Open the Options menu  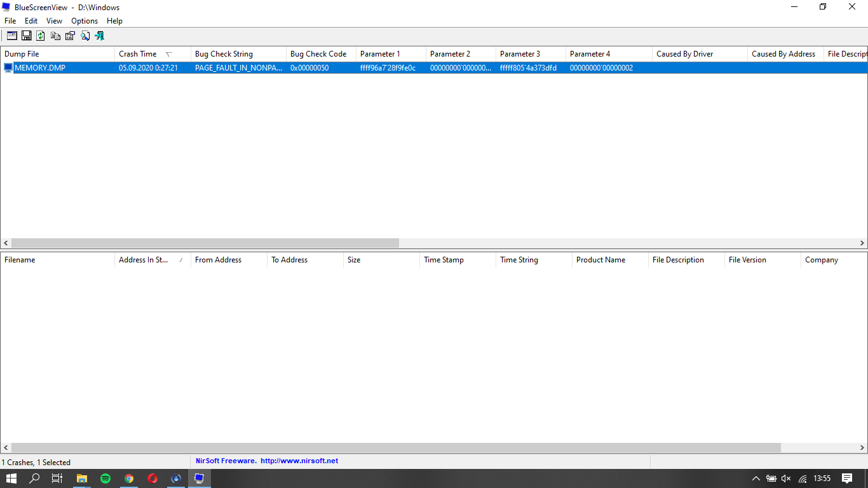point(85,21)
